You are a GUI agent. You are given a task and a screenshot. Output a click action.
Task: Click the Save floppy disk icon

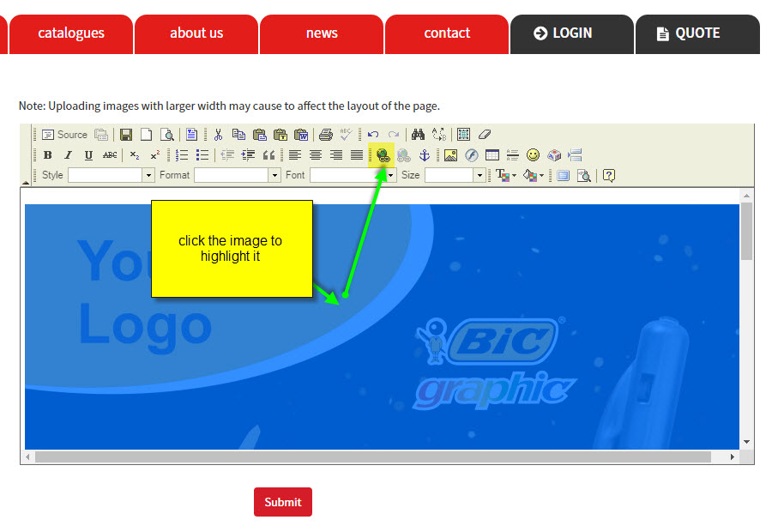click(126, 135)
